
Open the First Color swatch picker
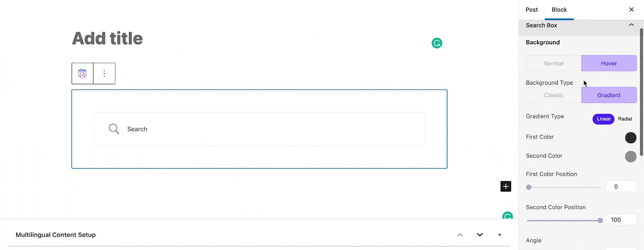pos(630,137)
